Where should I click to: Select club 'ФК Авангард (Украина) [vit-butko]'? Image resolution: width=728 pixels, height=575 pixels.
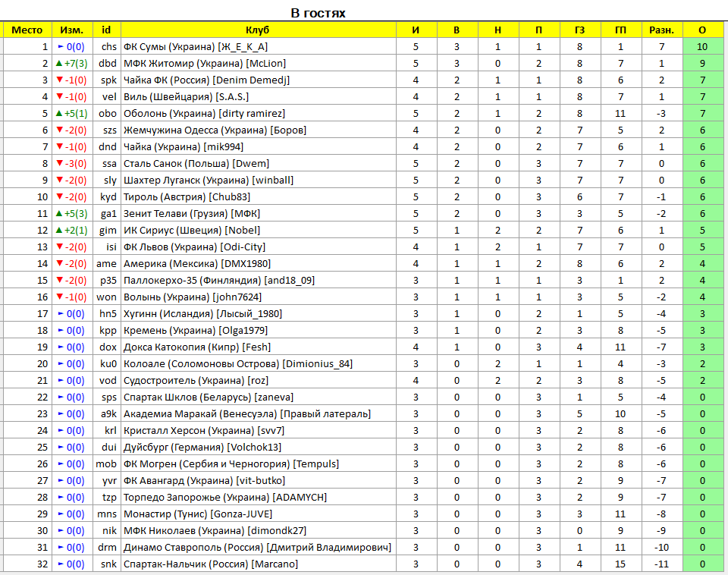click(205, 482)
